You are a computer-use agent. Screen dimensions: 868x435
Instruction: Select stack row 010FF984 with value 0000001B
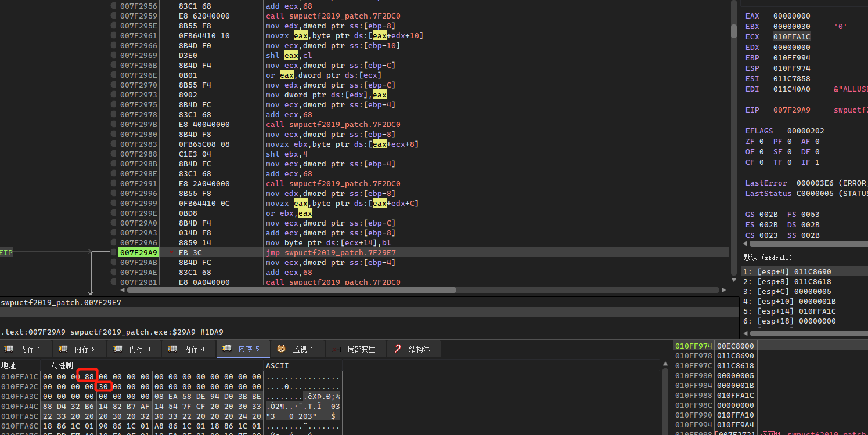pos(770,386)
